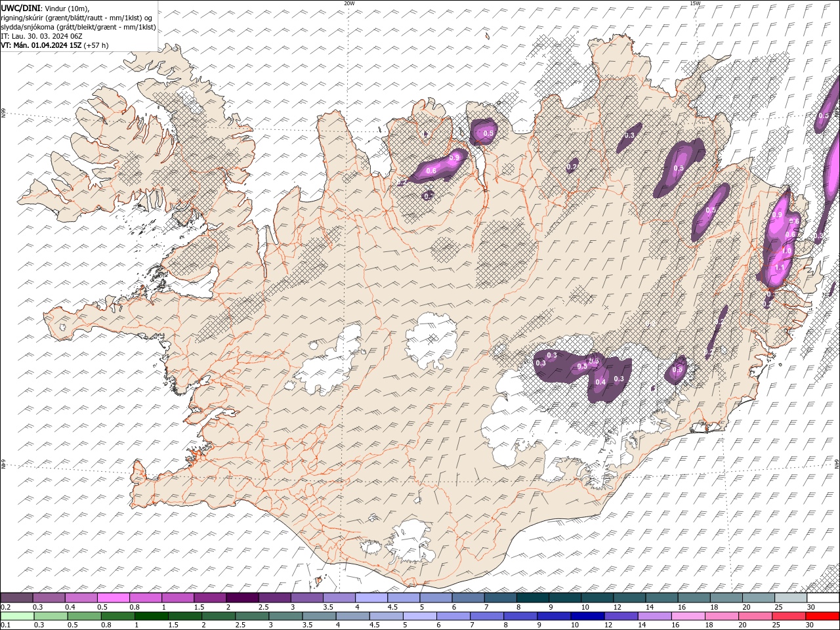840x630 pixels.
Task: Click the 1.0 snowfall value on the map
Action: 786,251
